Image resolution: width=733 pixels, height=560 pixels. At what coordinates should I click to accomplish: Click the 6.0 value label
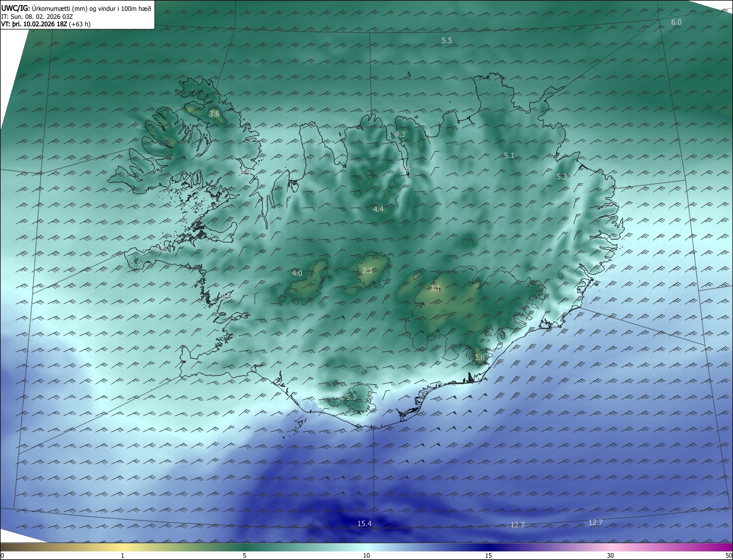click(676, 22)
